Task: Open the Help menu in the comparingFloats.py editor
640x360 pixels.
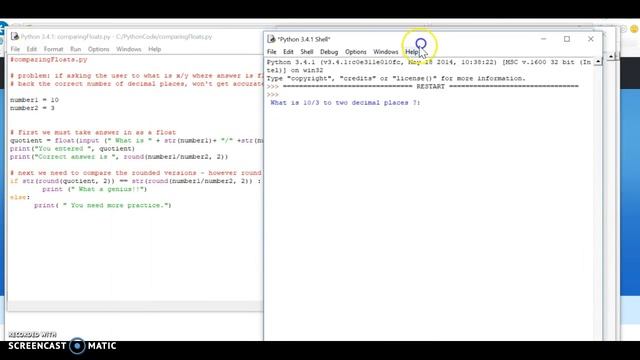Action: (154, 49)
